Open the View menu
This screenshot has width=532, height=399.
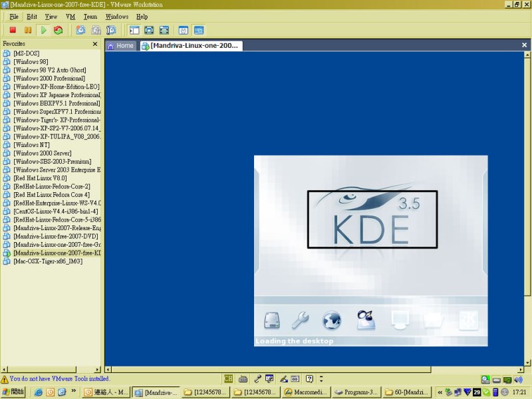[51, 17]
